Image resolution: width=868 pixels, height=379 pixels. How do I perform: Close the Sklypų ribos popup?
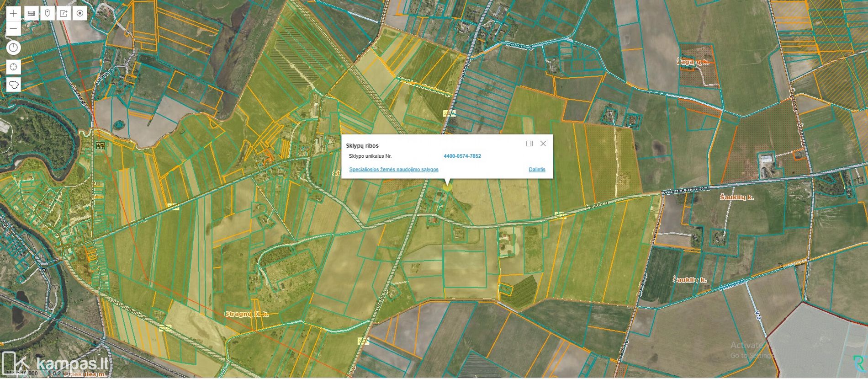pos(543,144)
